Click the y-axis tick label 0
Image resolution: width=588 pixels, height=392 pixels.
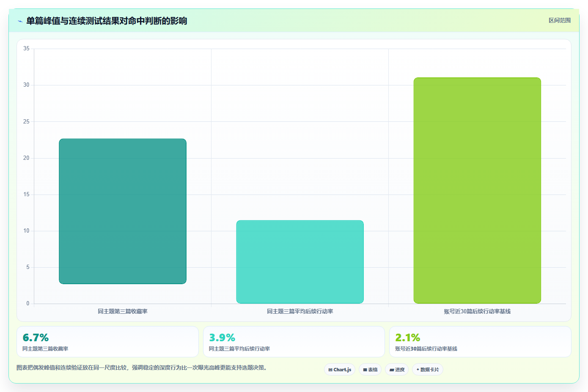[28, 304]
